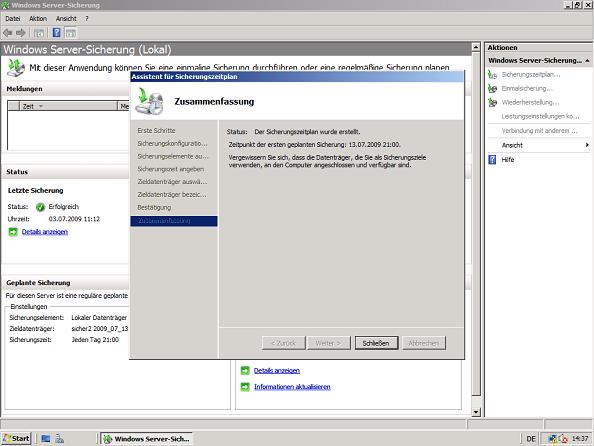Click the disabled Zurück button
The image size is (594, 446).
click(283, 343)
